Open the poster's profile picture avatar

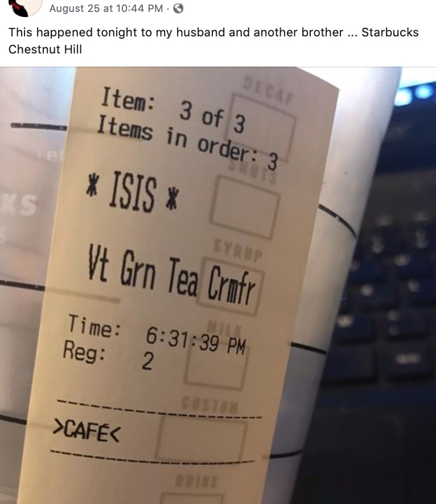[25, 6]
